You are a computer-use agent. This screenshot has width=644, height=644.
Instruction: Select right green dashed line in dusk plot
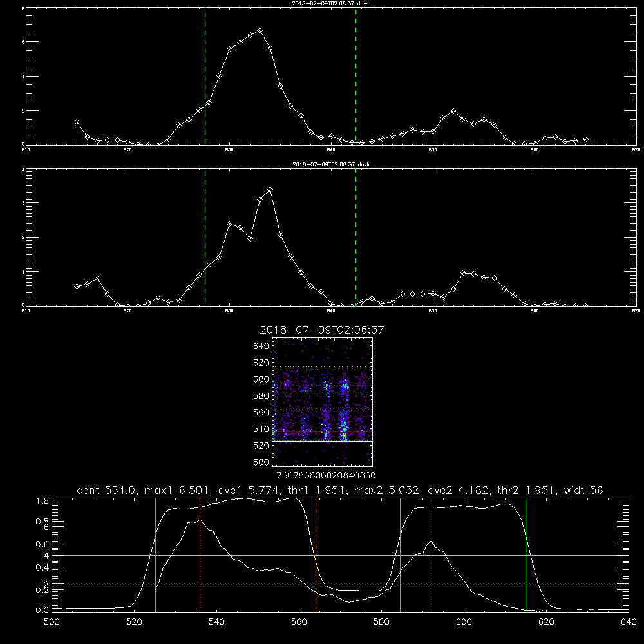[x=355, y=238]
